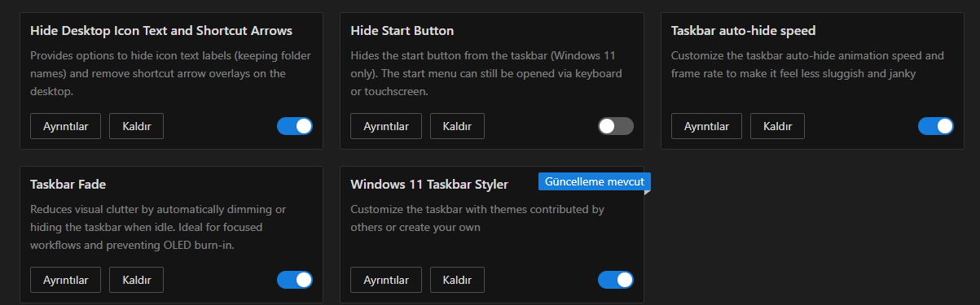Click the Hide Start Button description text
This screenshot has width=980, height=305.
pos(487,74)
